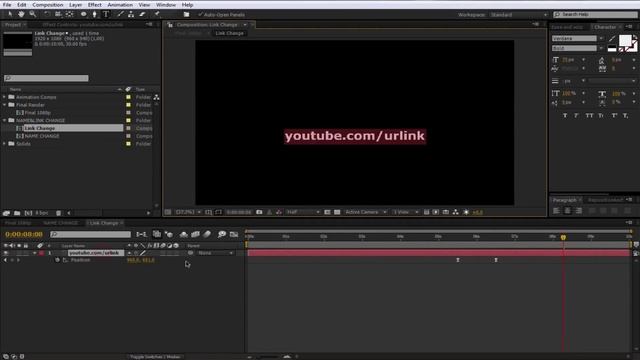The width and height of the screenshot is (640, 360).
Task: Hide the youtube.com/urlink layer with eye toggle
Action: coord(6,253)
